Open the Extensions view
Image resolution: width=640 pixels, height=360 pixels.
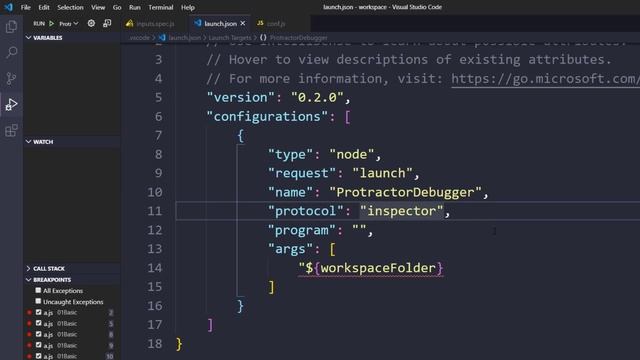11,131
